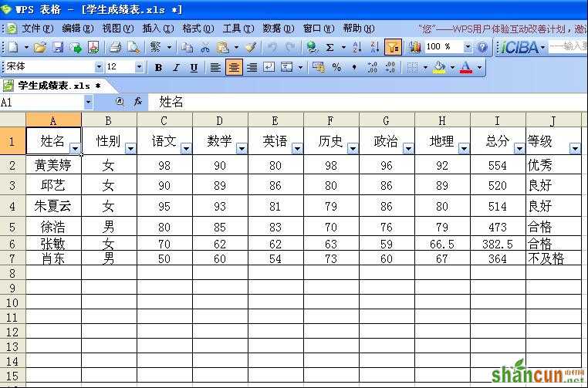Apply the red font color
588x388 pixels.
pos(466,67)
